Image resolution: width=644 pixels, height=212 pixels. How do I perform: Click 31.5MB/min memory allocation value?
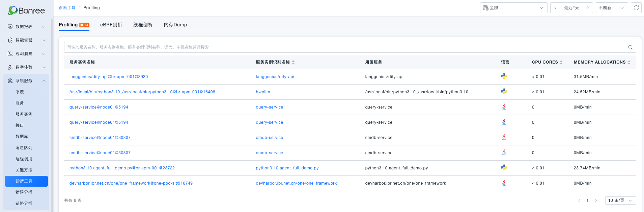point(586,77)
